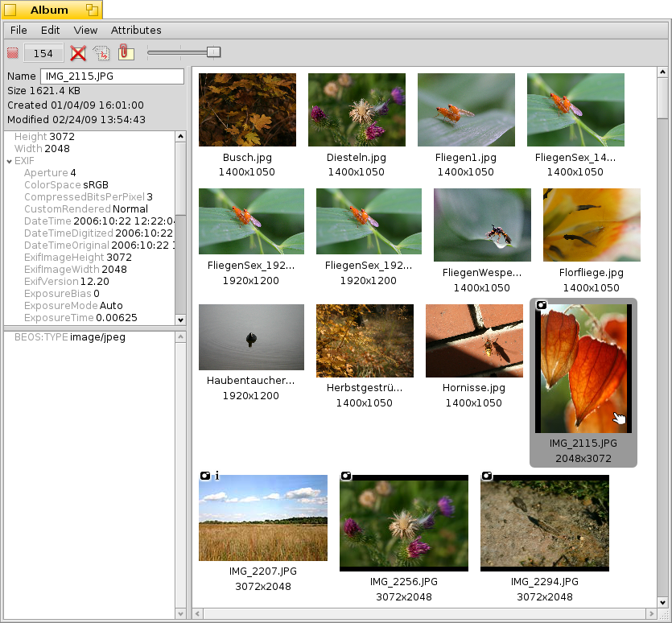Select the Busch.jpg thumbnail
The image size is (672, 623).
click(x=247, y=109)
